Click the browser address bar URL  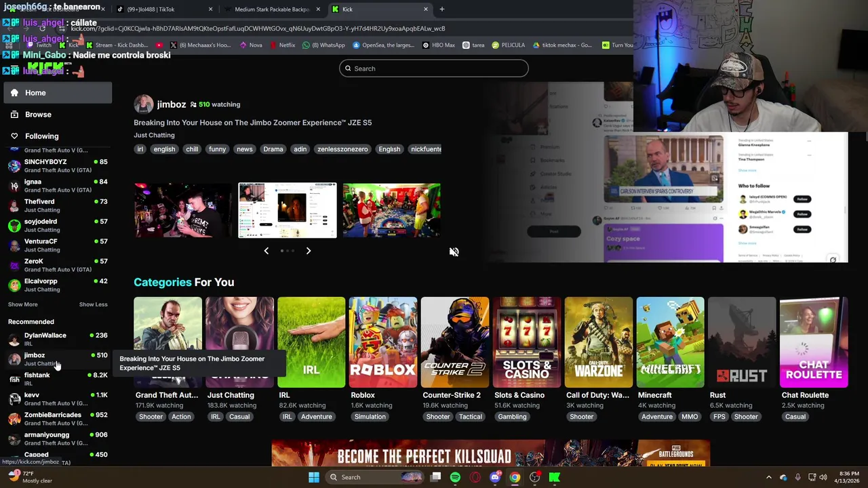(x=258, y=29)
